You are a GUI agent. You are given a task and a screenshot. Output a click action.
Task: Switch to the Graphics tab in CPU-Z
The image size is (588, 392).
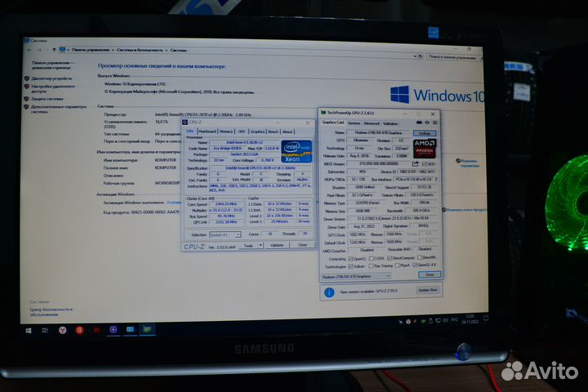(x=257, y=131)
